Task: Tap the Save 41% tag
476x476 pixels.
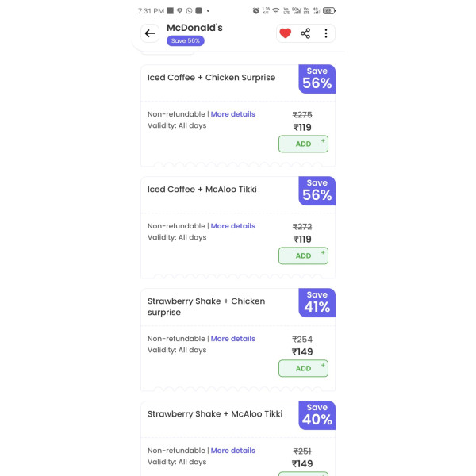Action: point(317,302)
